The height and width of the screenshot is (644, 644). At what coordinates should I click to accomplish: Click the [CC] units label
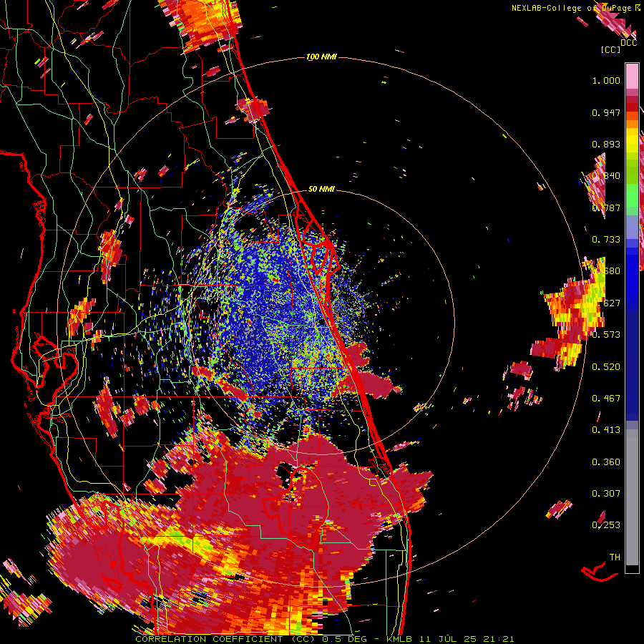(611, 49)
